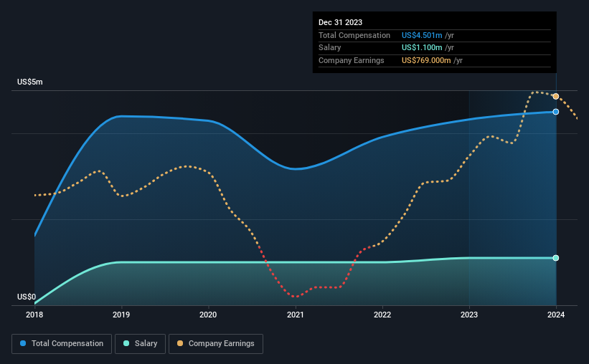Click the orange dot in Company Earnings legend
The width and height of the screenshot is (589, 364).
pyautogui.click(x=180, y=343)
